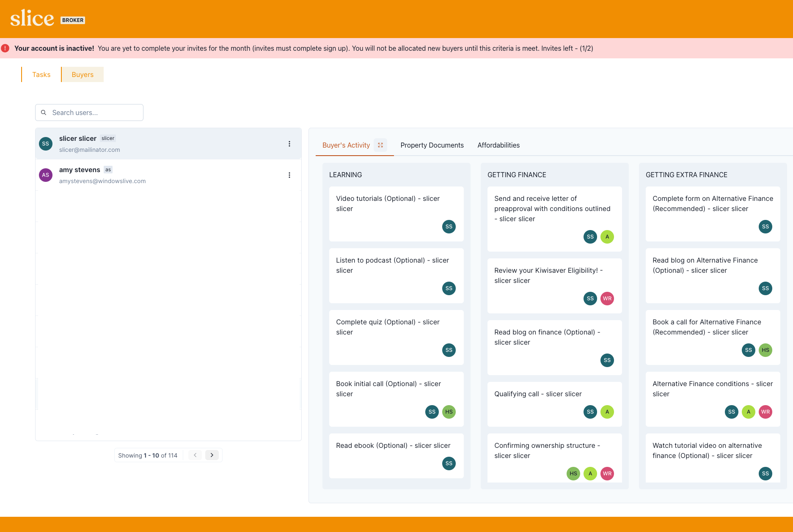
Task: Click the expand icon beside Buyer's Activity
Action: point(380,145)
